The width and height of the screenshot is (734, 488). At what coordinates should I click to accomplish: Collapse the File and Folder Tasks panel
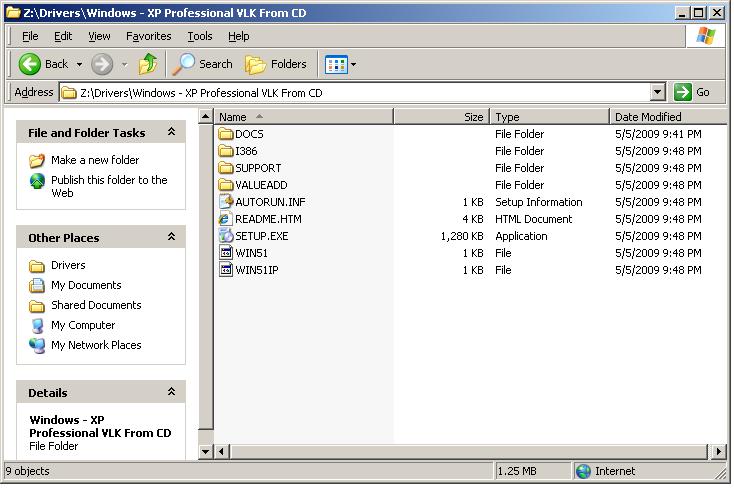(171, 132)
